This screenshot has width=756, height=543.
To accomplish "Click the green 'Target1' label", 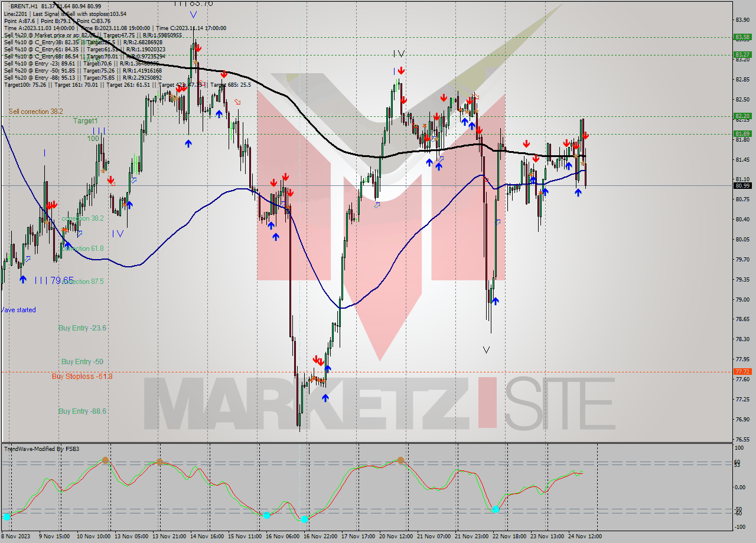I will pyautogui.click(x=86, y=120).
